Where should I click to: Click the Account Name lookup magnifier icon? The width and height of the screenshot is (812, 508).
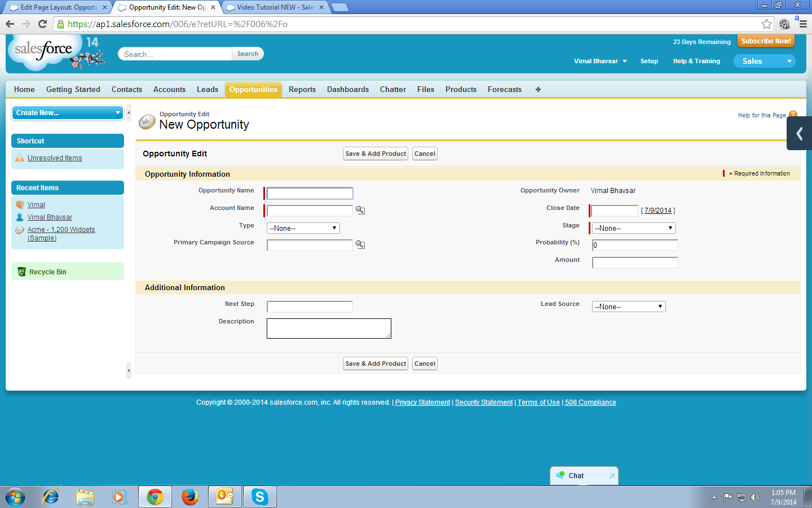[x=360, y=210]
